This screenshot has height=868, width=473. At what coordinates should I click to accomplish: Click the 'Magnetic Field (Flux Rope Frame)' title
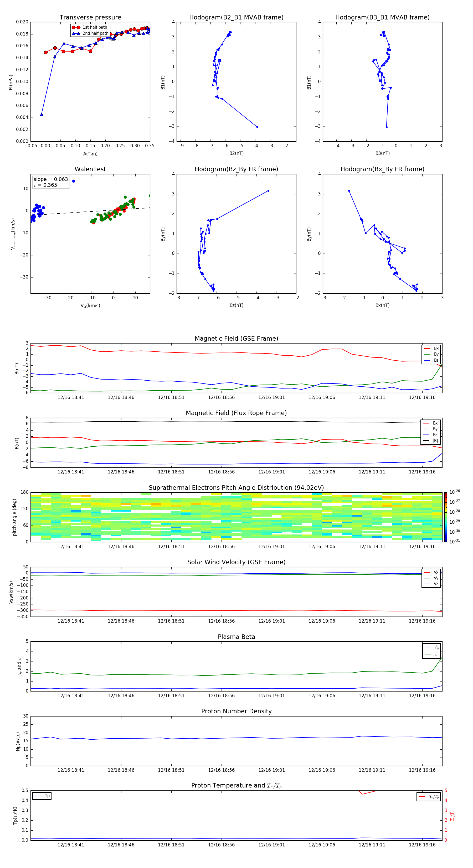click(236, 413)
